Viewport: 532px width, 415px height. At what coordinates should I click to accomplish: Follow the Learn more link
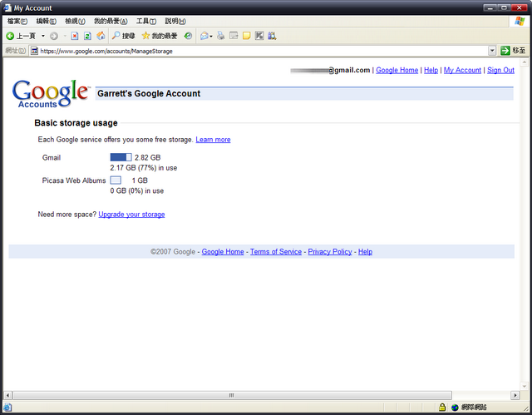[213, 140]
